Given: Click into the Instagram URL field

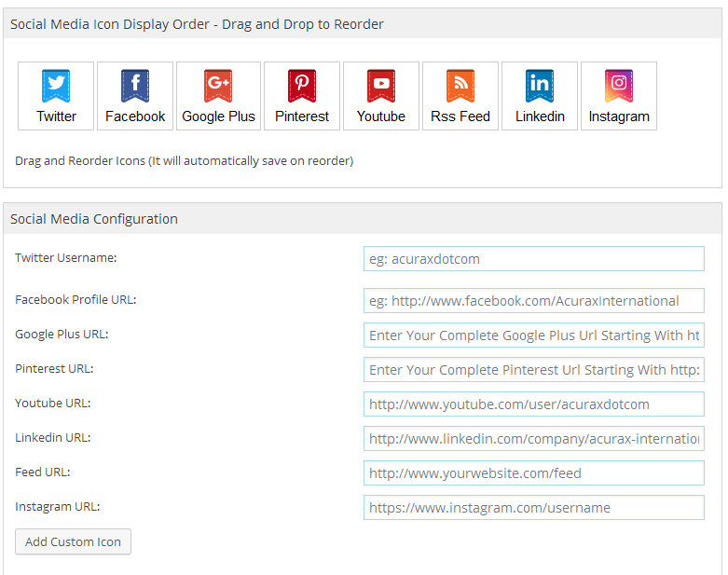Looking at the screenshot, I should pyautogui.click(x=533, y=508).
